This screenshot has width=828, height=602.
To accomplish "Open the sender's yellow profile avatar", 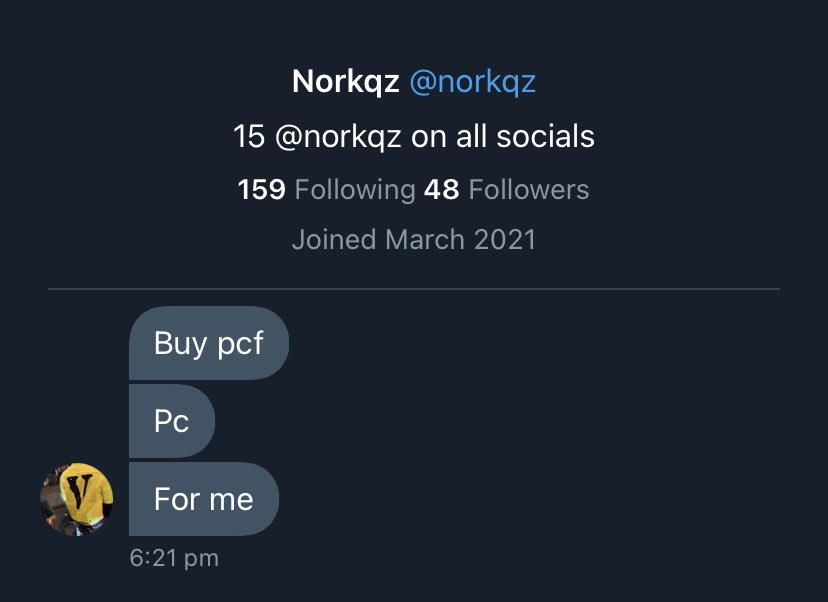I will coord(76,498).
